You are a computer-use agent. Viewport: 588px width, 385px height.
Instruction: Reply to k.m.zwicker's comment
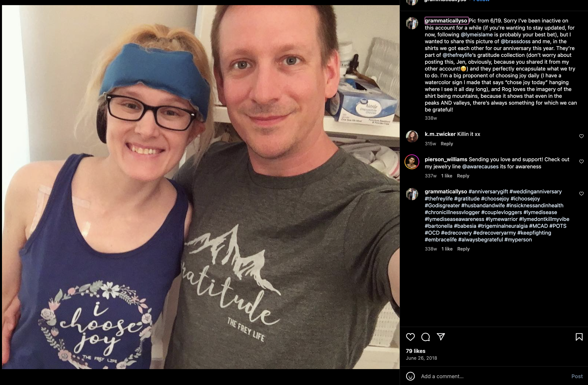447,144
